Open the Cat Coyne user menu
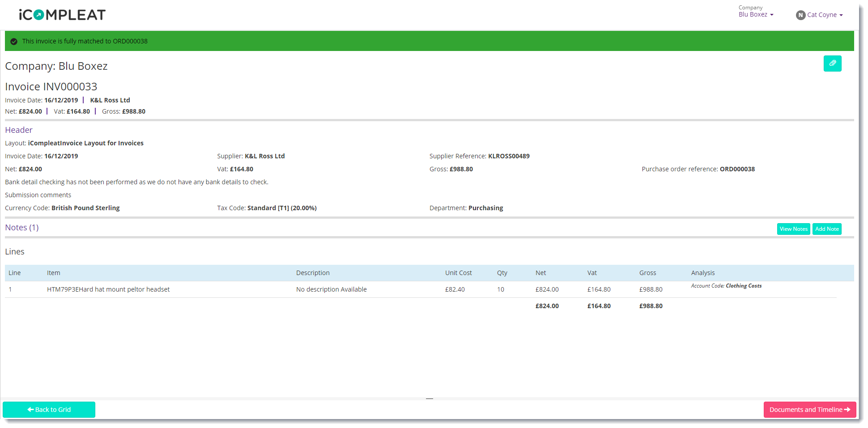The image size is (868, 428). [x=825, y=15]
